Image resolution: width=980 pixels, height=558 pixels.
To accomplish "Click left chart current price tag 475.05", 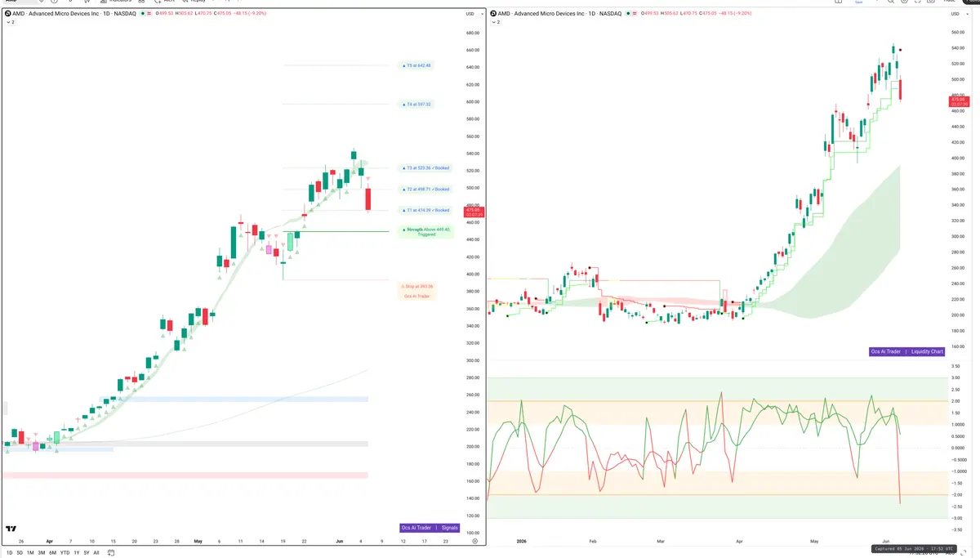I will 473,213.
